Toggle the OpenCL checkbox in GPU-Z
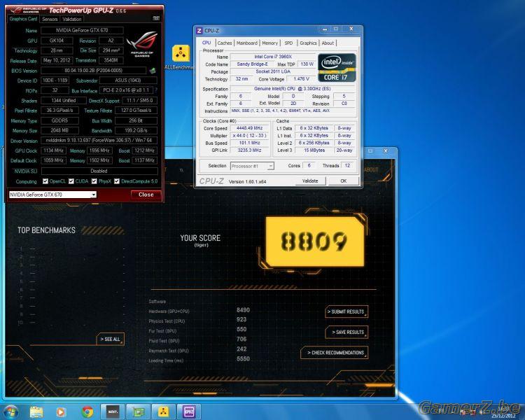The height and width of the screenshot is (420, 525). tap(45, 181)
